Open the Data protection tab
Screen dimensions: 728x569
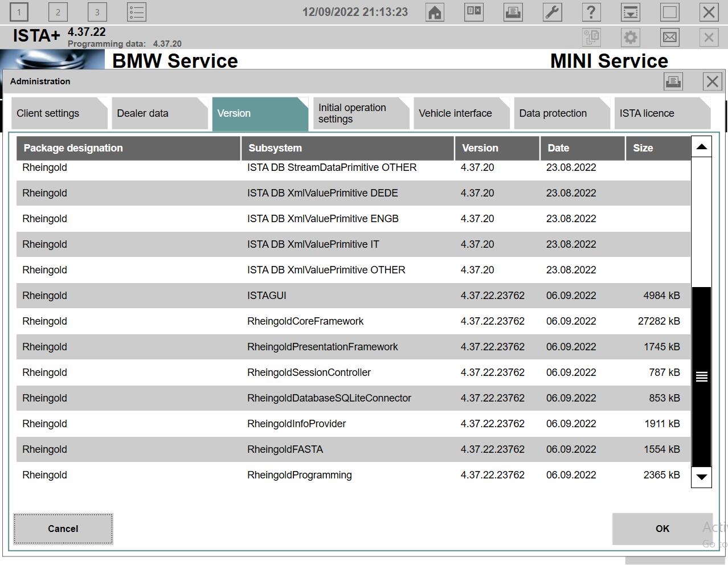point(562,113)
